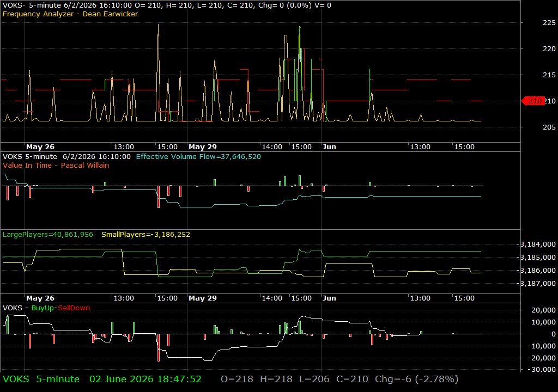558x392 pixels.
Task: Click 'May 26' on the lower time axis
Action: 40,298
